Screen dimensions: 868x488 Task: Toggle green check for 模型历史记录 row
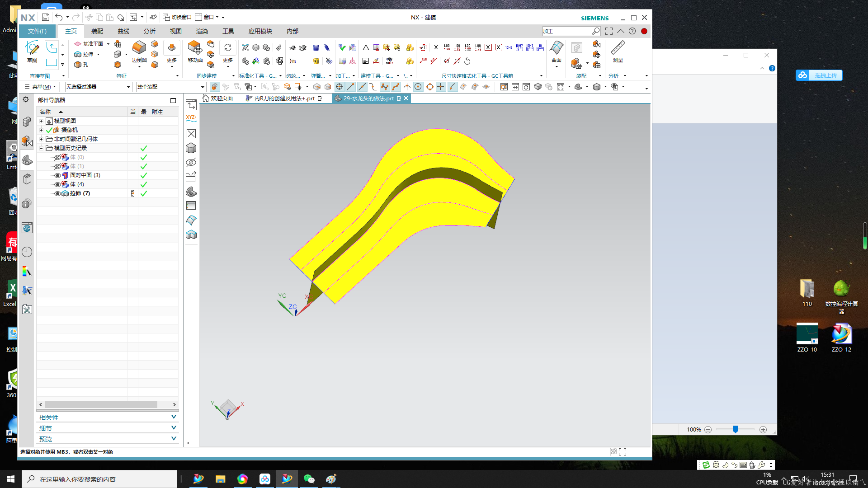click(x=144, y=148)
